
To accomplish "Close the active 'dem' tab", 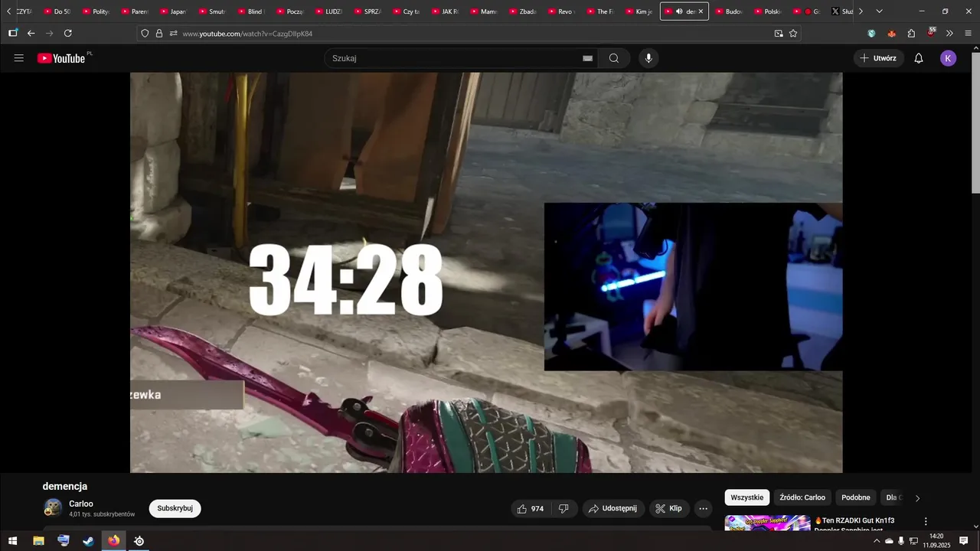I will coord(701,11).
